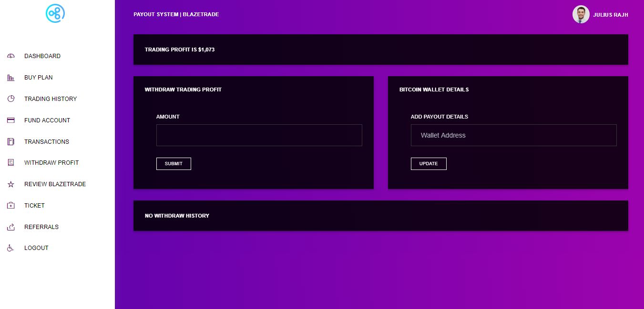Click the Referrals share icon
Screen dimensions: 644x309
click(11, 227)
